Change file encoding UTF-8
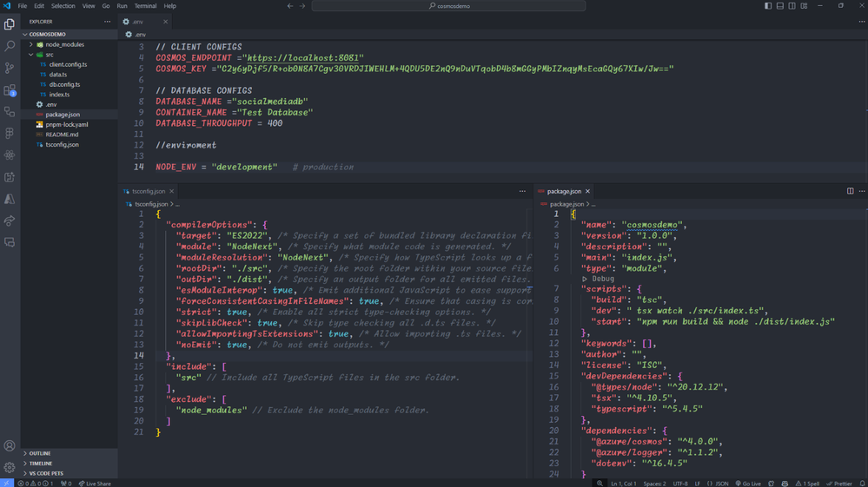 pos(680,484)
